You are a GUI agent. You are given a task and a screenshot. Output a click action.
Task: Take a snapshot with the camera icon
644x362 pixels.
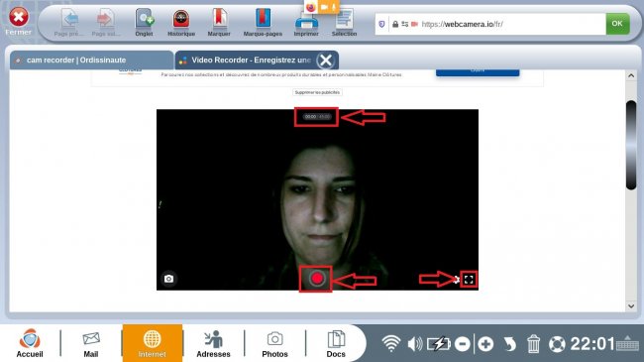click(x=168, y=279)
